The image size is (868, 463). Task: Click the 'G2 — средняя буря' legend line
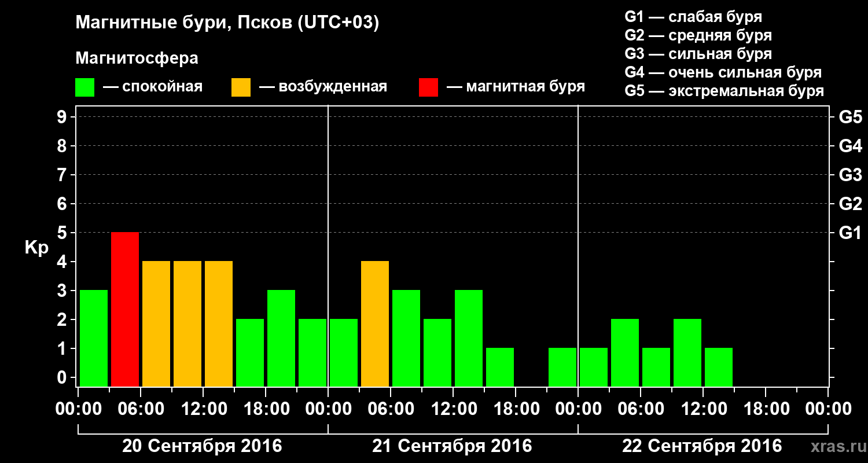(x=698, y=35)
